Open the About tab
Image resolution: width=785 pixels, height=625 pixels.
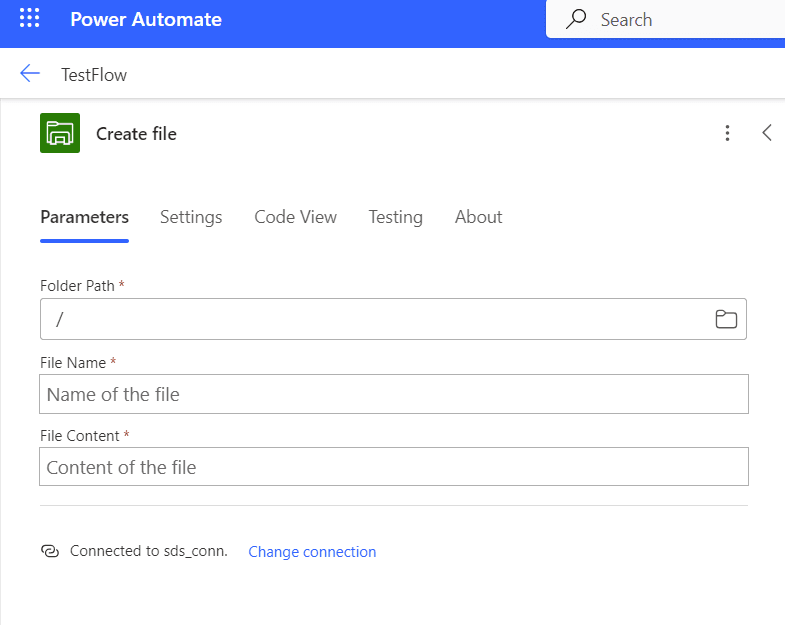coord(478,217)
